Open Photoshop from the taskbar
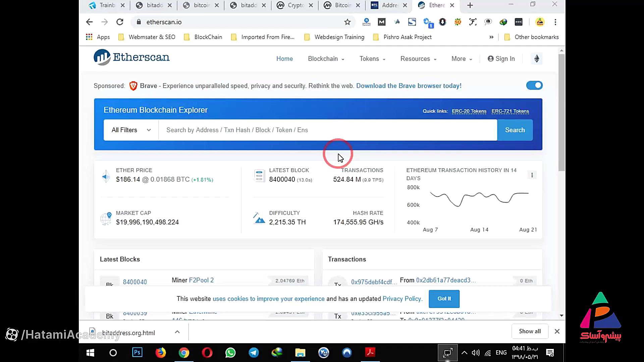 point(137,353)
